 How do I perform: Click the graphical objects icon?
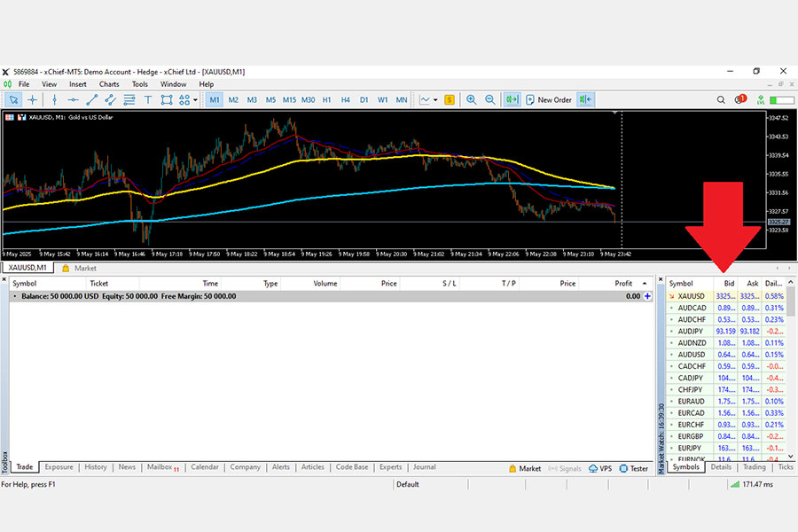point(184,100)
